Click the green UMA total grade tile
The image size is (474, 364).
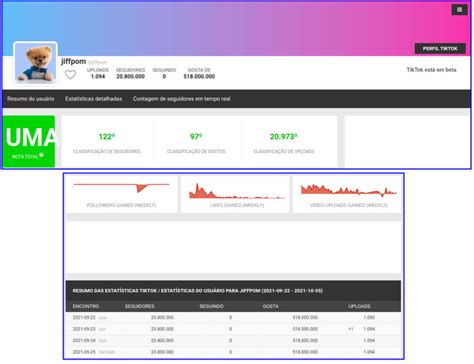pyautogui.click(x=29, y=141)
